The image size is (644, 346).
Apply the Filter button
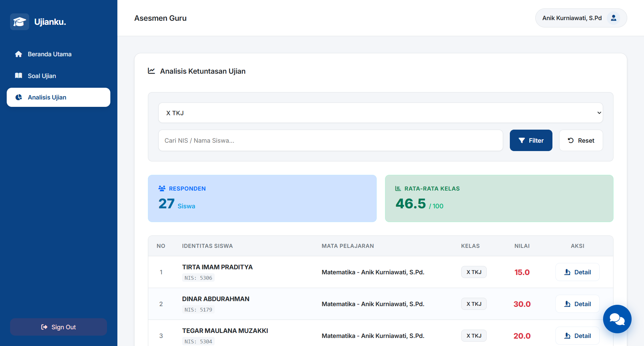click(531, 140)
